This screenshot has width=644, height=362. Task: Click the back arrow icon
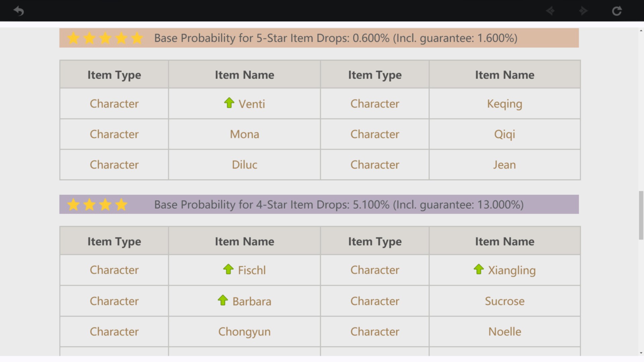click(x=19, y=11)
